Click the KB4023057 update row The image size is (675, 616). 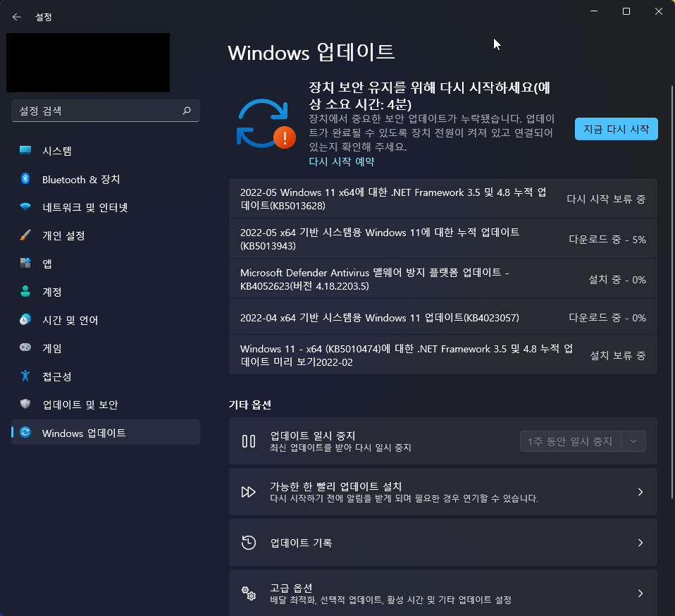(x=443, y=317)
